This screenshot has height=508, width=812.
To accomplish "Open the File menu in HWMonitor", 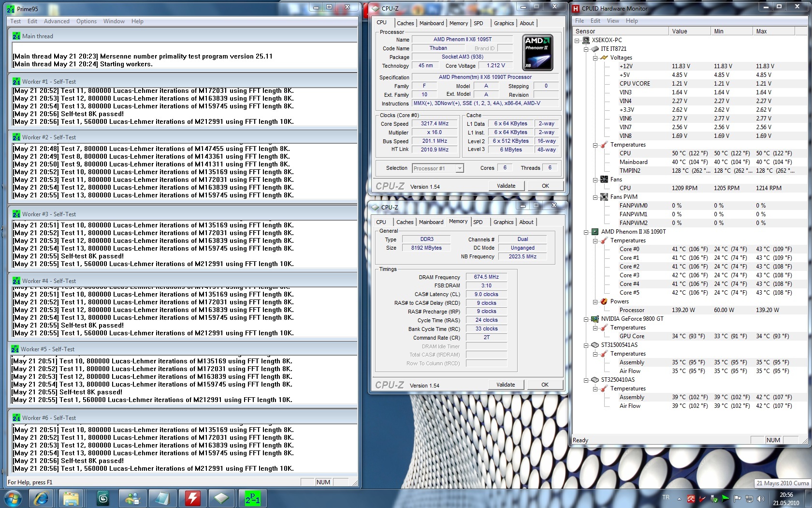I will 580,21.
